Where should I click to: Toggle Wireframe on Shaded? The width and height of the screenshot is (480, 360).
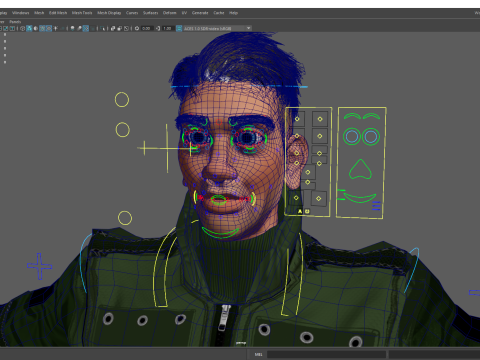(42, 28)
